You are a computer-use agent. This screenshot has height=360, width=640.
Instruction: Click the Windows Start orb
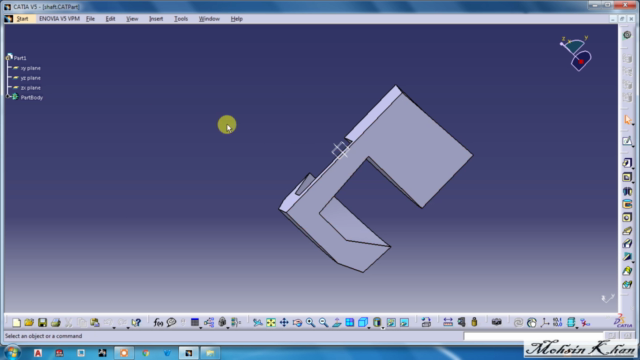pyautogui.click(x=12, y=352)
